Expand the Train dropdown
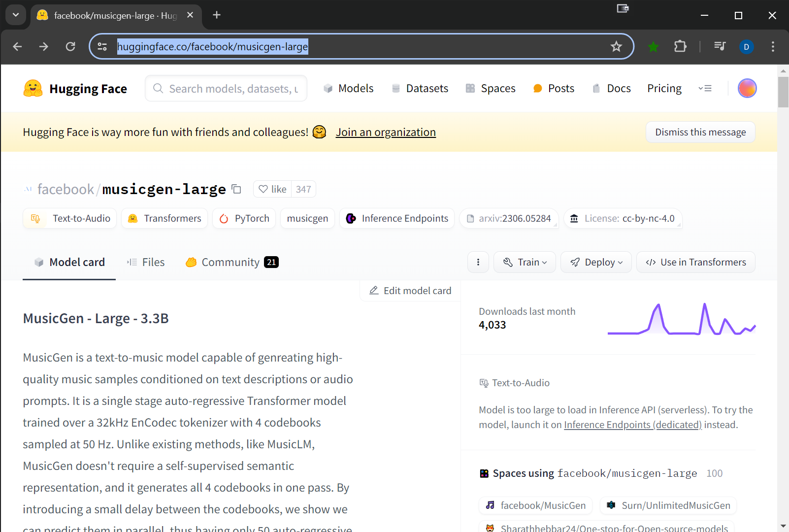The image size is (789, 532). click(x=525, y=262)
